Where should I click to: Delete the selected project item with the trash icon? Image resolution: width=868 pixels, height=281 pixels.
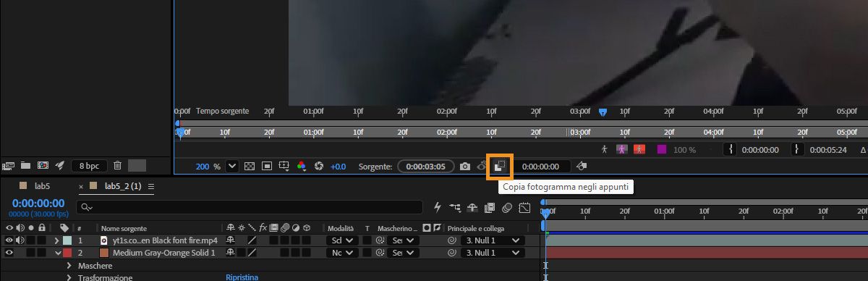pyautogui.click(x=117, y=166)
